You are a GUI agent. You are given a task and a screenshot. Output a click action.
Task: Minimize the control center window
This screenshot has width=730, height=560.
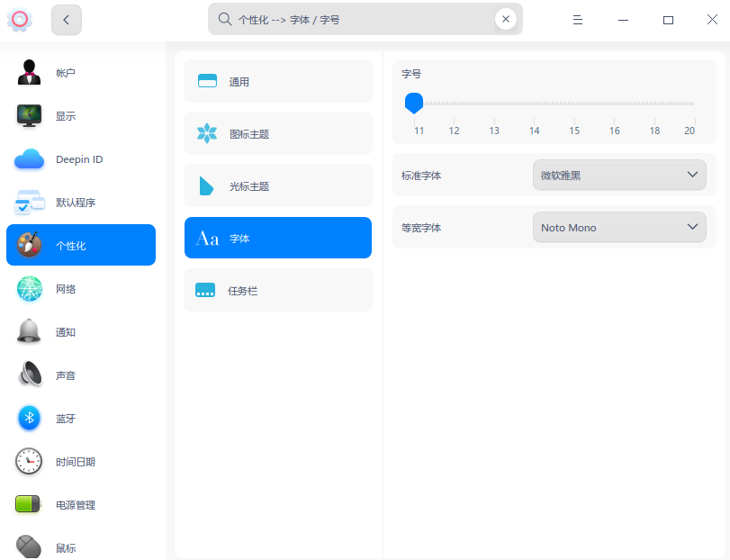pos(623,20)
